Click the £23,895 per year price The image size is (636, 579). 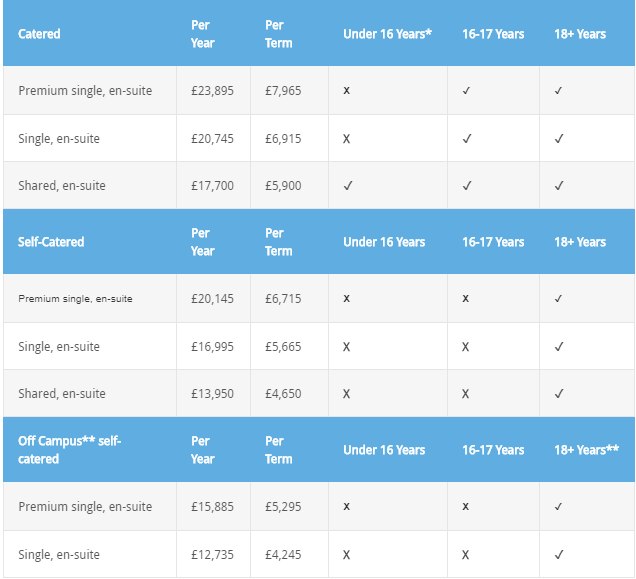coord(213,90)
